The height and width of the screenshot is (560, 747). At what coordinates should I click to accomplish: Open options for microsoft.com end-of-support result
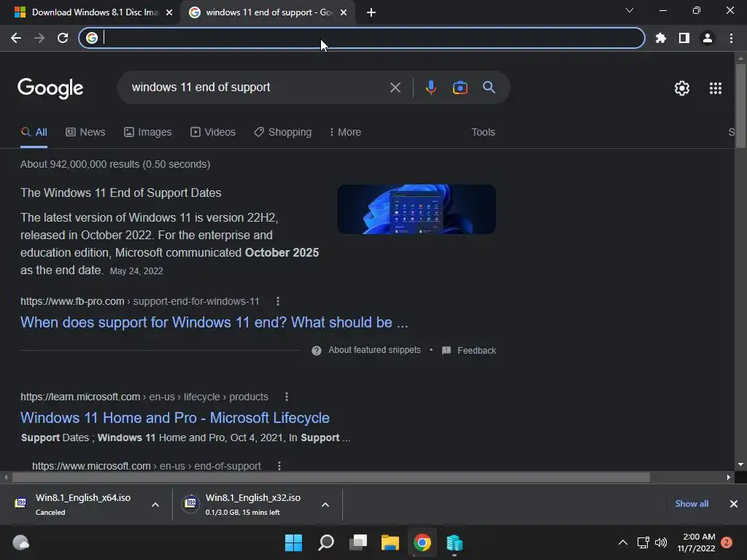279,466
